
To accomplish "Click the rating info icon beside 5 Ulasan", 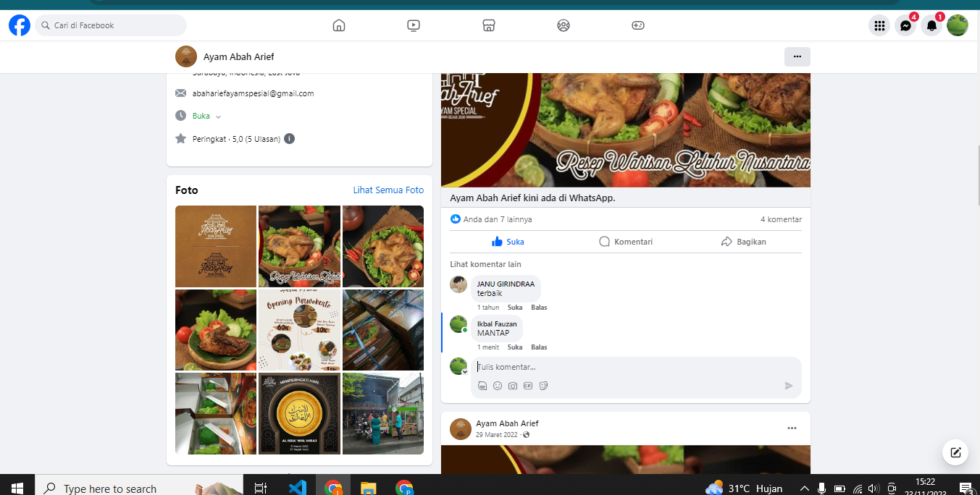I will (x=289, y=139).
